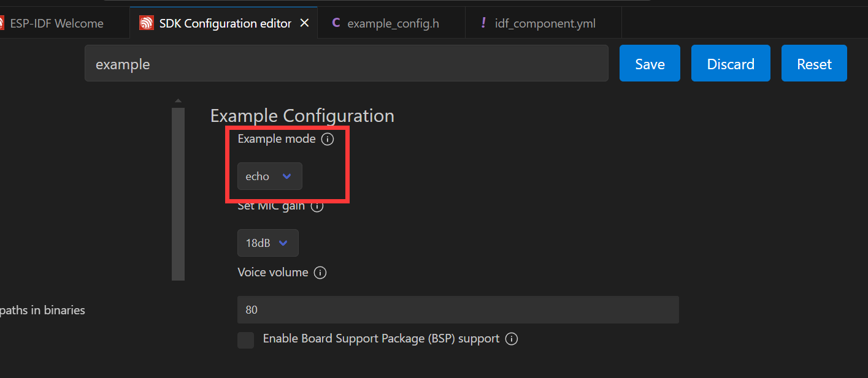Click the scroll-up arrow of the settings tree
Viewport: 868px width, 378px height.
(x=178, y=100)
